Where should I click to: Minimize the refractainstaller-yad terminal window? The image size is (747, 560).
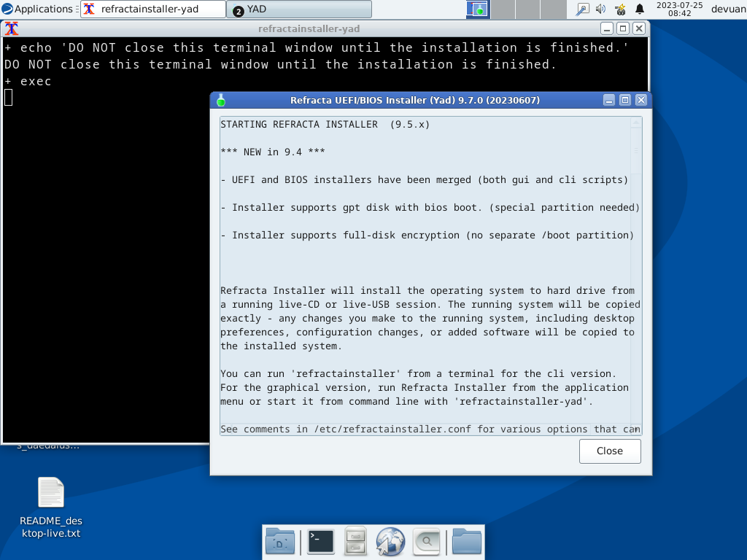607,28
